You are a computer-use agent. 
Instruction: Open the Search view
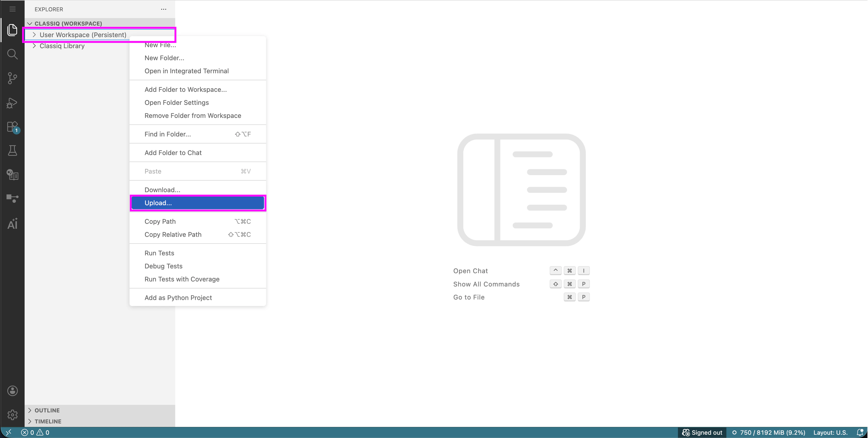pyautogui.click(x=13, y=54)
